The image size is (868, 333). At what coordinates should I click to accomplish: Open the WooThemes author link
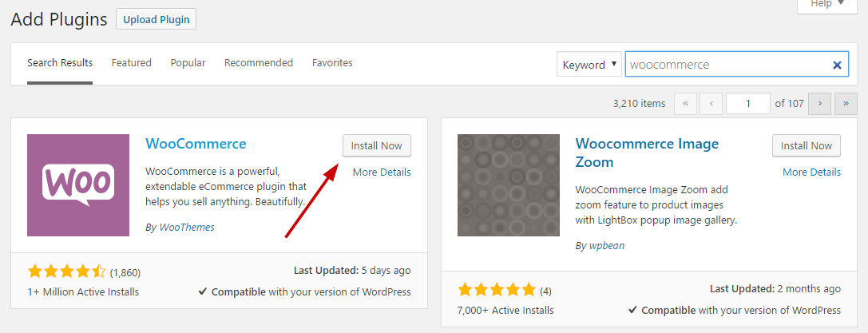187,228
